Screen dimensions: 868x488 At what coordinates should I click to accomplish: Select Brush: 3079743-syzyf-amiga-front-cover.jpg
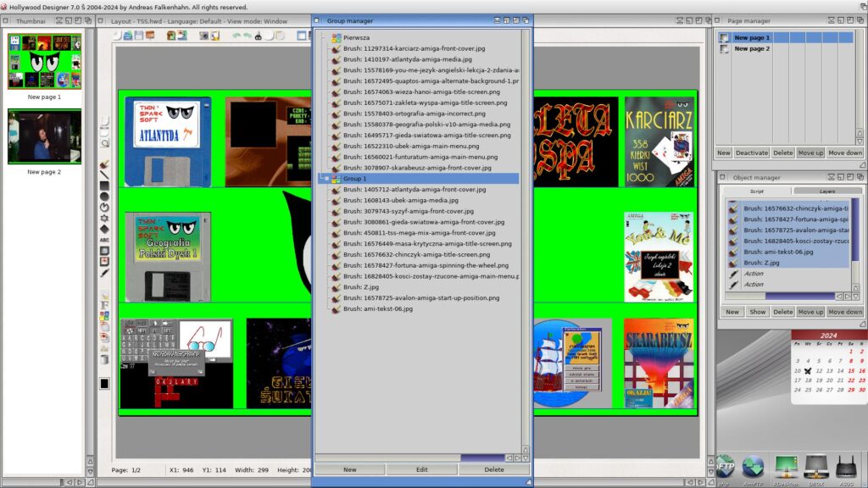(408, 211)
